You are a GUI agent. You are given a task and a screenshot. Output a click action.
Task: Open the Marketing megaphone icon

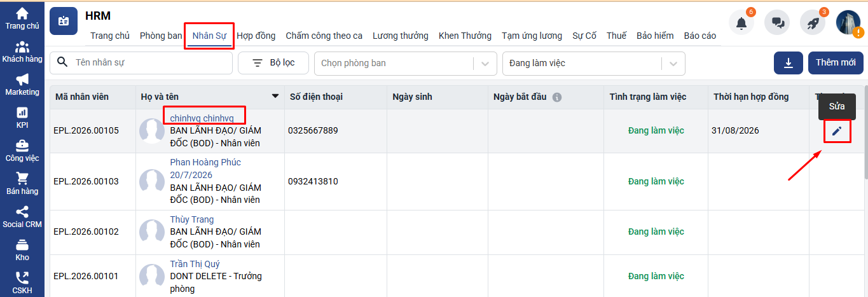[22, 85]
